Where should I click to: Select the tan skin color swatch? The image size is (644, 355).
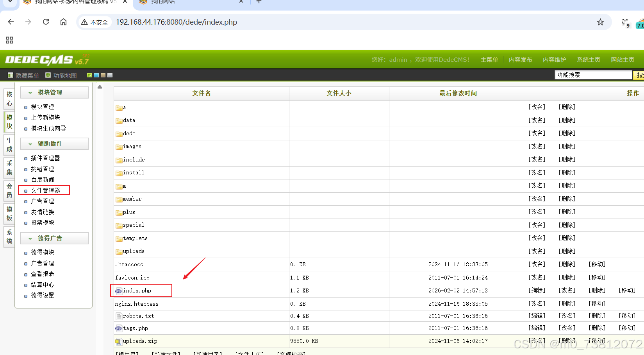click(x=103, y=75)
